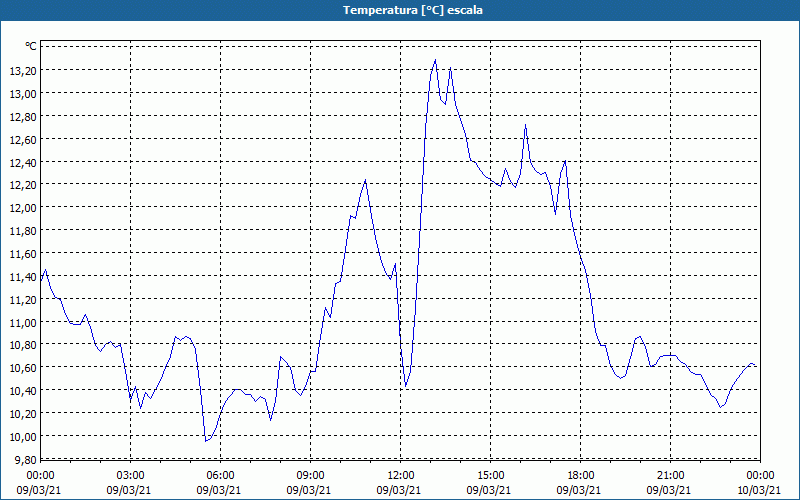The image size is (800, 500).
Task: Select the 09:00 time axis label
Action: (310, 476)
